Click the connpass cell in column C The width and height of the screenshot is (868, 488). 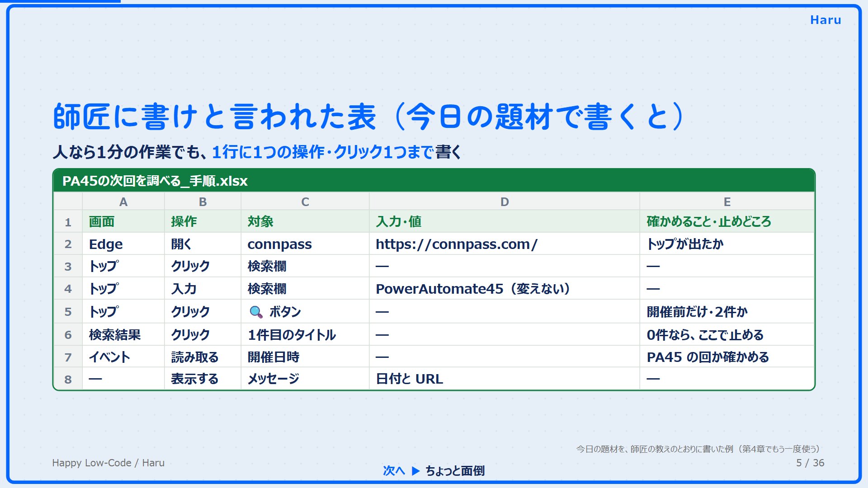[305, 244]
